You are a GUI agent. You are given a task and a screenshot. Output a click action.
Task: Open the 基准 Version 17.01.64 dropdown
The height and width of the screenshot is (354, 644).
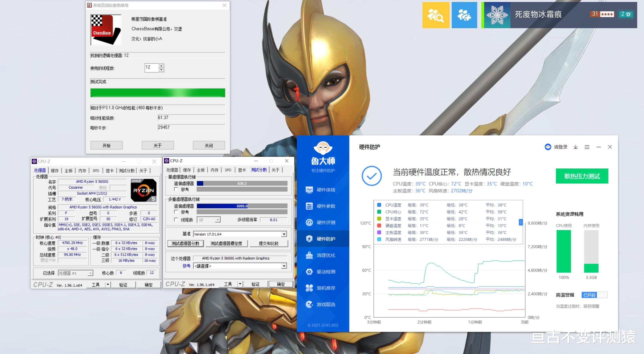284,234
